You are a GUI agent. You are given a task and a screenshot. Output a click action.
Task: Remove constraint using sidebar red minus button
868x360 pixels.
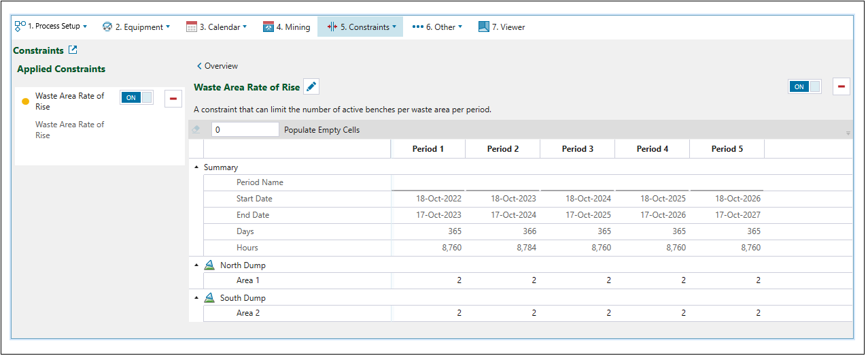click(x=173, y=99)
